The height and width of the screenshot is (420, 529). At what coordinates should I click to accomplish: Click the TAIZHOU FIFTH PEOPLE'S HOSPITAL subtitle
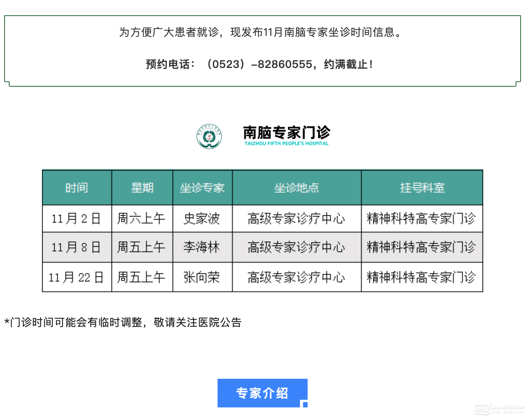click(x=286, y=144)
